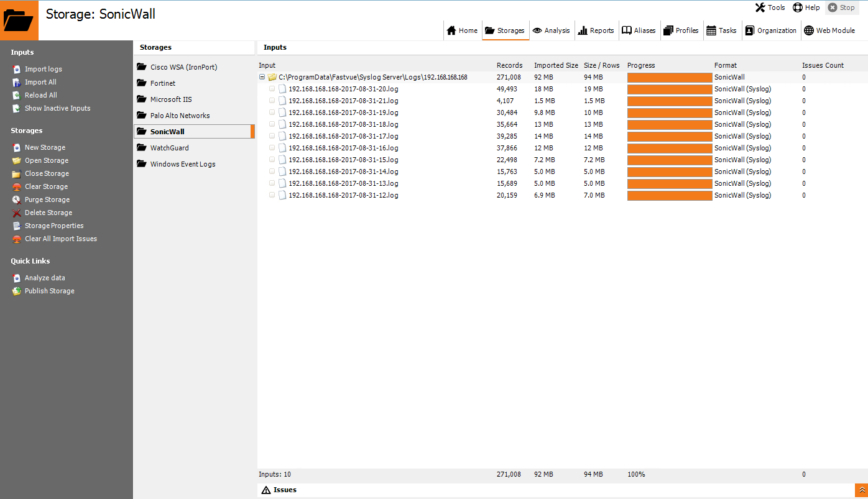Click the orange folder application logo

click(x=19, y=21)
